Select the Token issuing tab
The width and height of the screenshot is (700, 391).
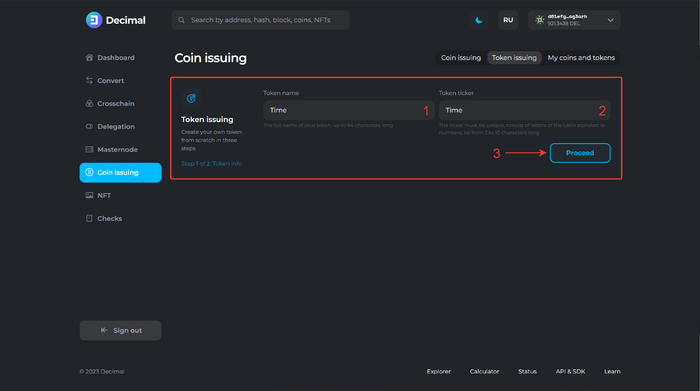[514, 58]
